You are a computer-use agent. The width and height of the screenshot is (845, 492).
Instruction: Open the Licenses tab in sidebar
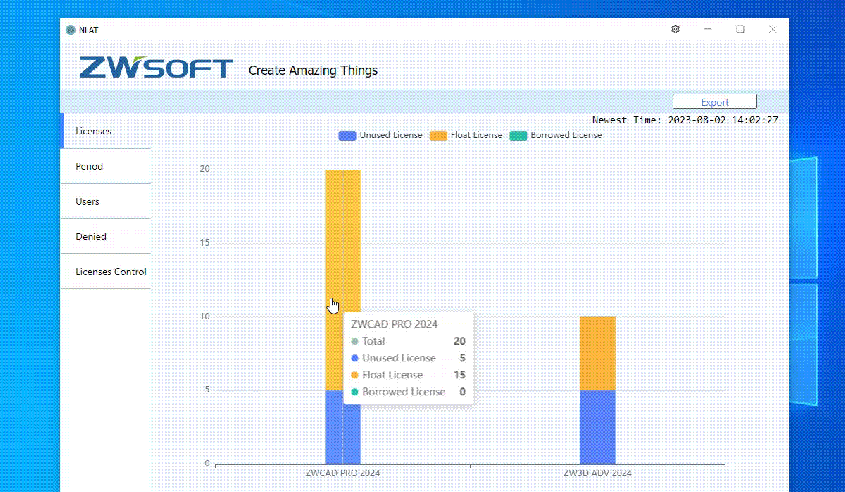pos(106,131)
